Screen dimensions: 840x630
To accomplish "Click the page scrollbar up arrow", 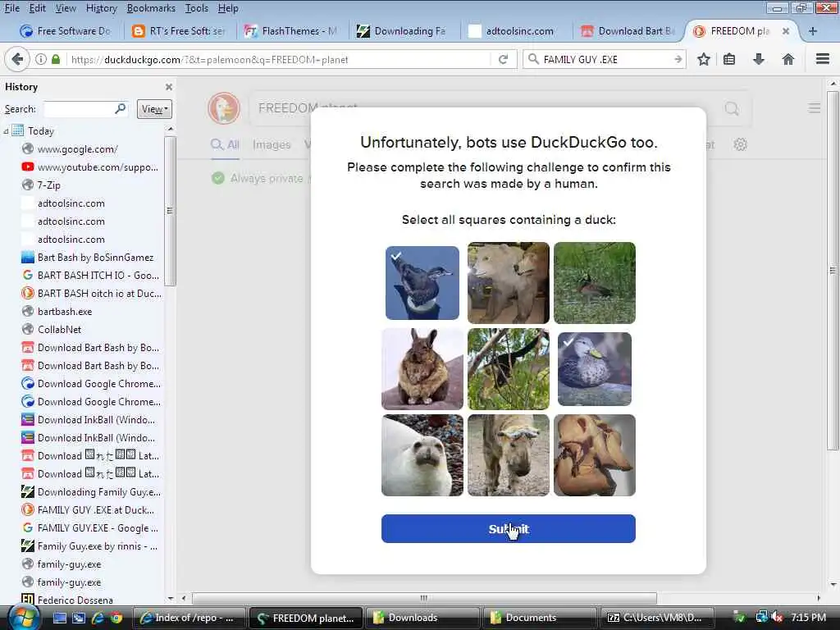I will pos(833,84).
